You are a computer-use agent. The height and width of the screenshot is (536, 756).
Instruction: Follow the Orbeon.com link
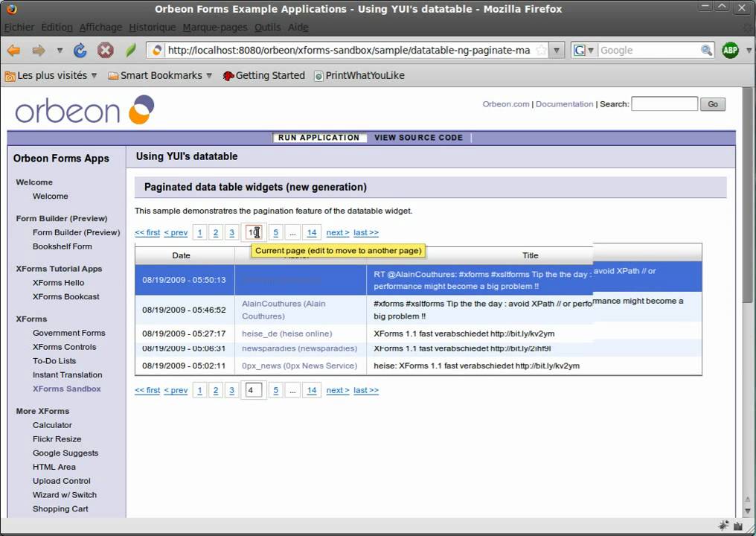click(x=506, y=104)
